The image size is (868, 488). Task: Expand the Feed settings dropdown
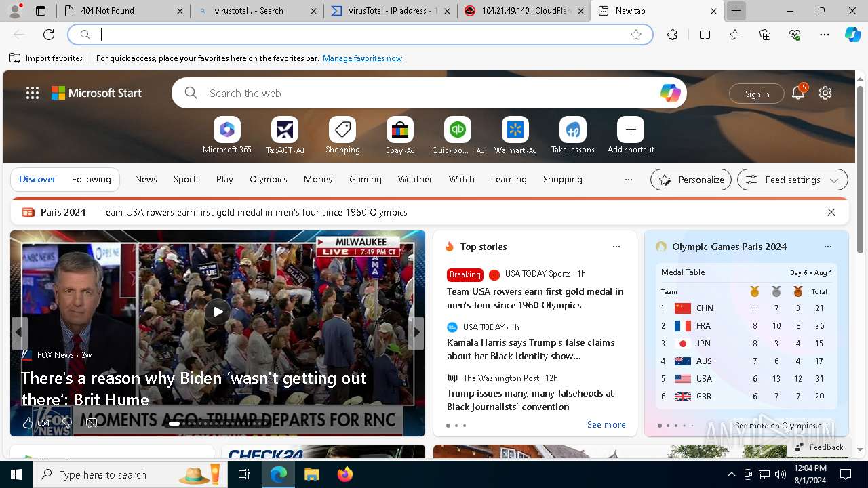coord(793,180)
